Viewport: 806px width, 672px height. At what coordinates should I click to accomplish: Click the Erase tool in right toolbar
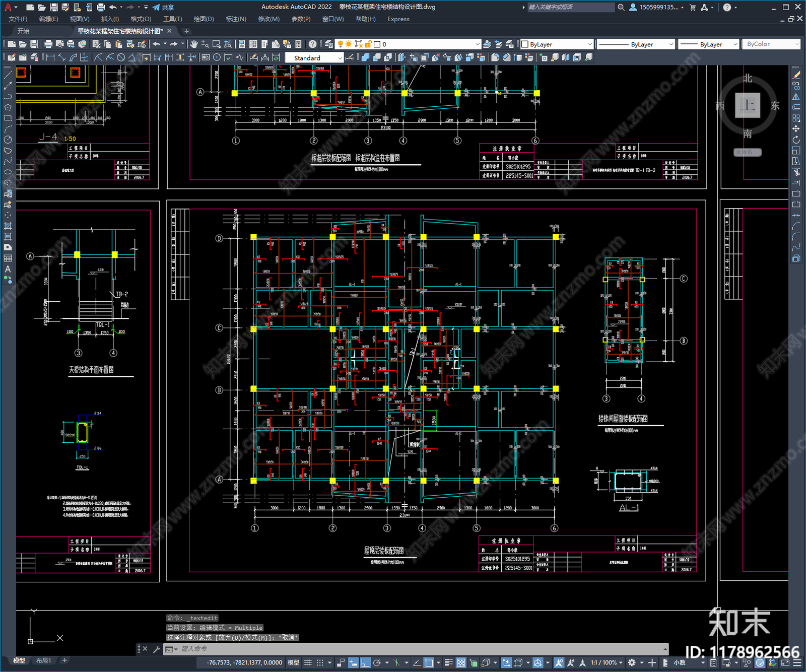click(796, 75)
